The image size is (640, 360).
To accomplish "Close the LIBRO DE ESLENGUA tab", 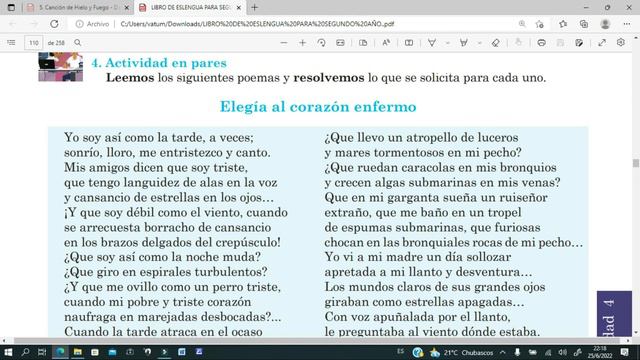I will [239, 8].
